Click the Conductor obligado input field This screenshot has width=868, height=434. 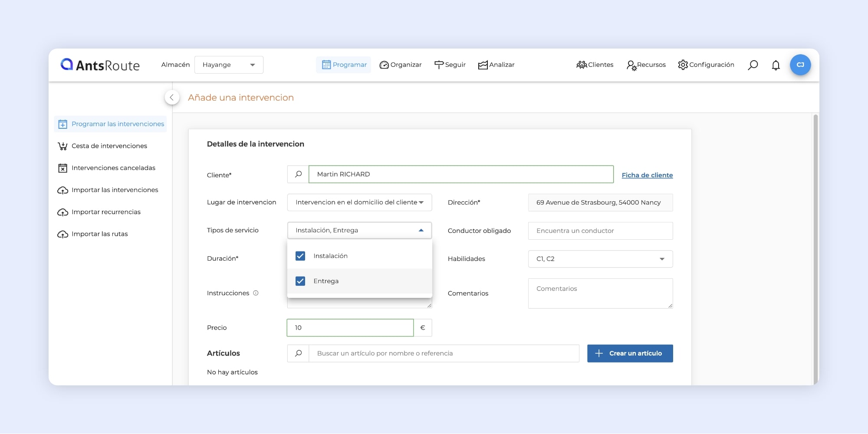pos(600,231)
